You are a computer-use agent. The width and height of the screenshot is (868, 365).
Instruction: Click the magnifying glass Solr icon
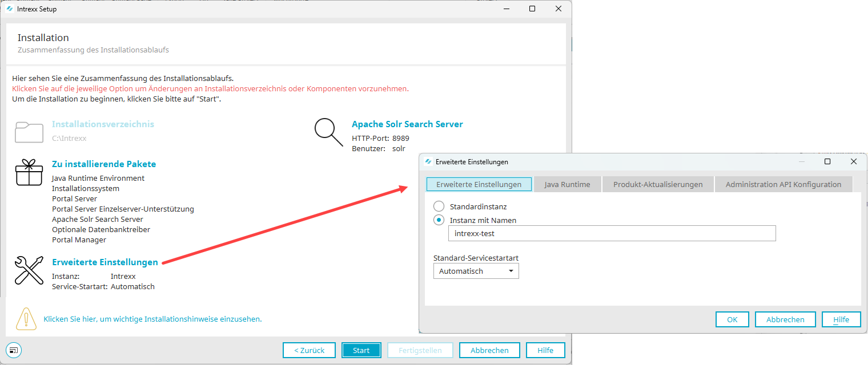(329, 132)
